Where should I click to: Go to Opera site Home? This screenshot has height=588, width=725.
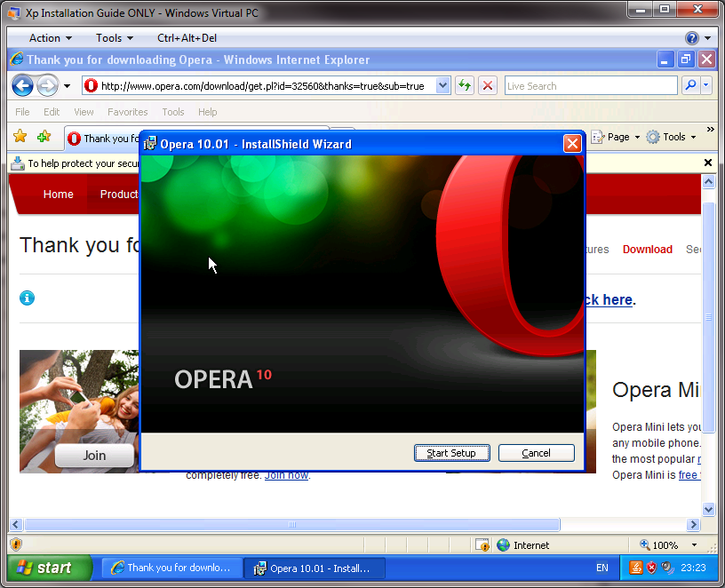click(59, 195)
